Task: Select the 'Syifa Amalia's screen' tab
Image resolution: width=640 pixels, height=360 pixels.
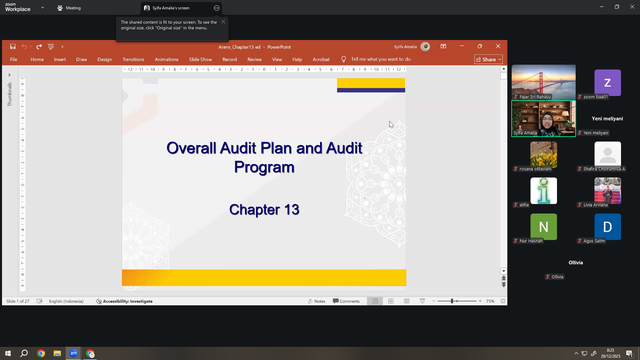Action: (171, 8)
